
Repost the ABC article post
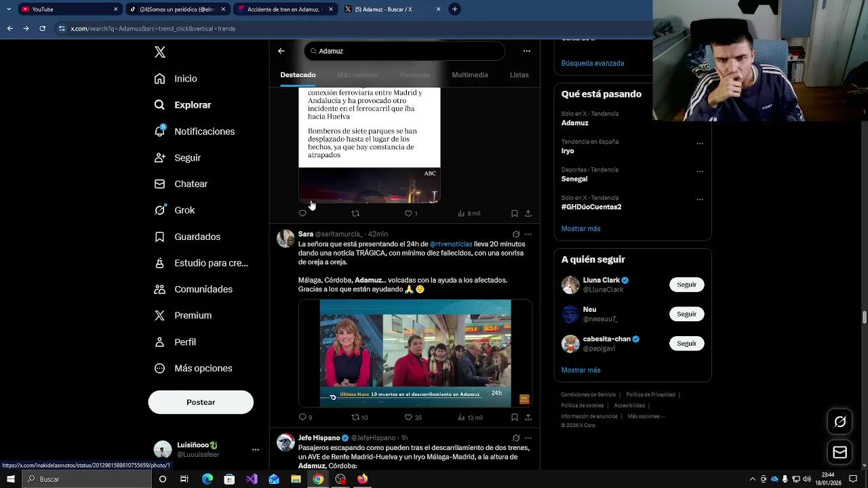click(355, 213)
